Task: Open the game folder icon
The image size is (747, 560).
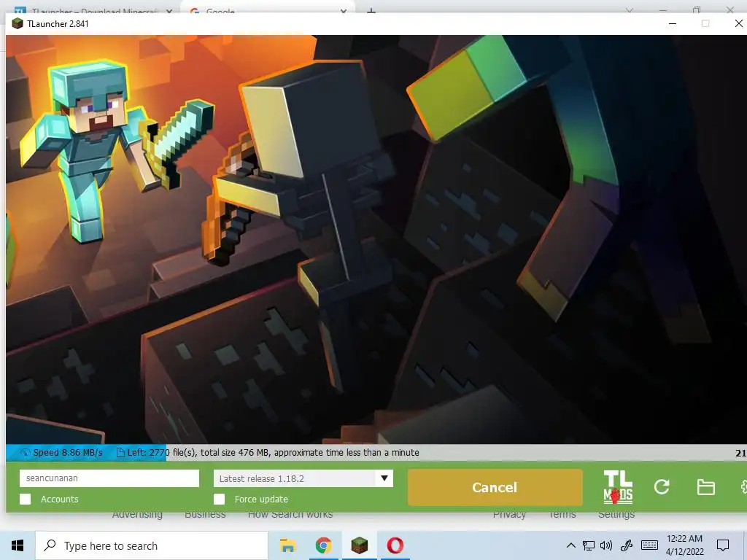Action: 705,487
